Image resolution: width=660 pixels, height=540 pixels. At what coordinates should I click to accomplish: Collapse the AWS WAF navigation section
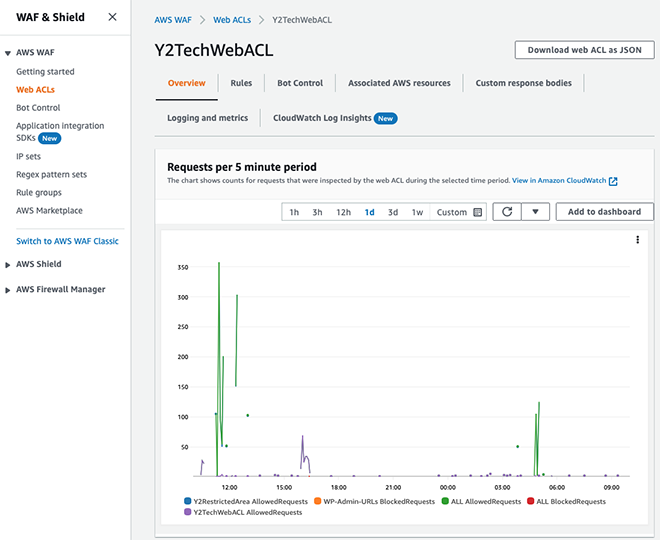point(8,52)
